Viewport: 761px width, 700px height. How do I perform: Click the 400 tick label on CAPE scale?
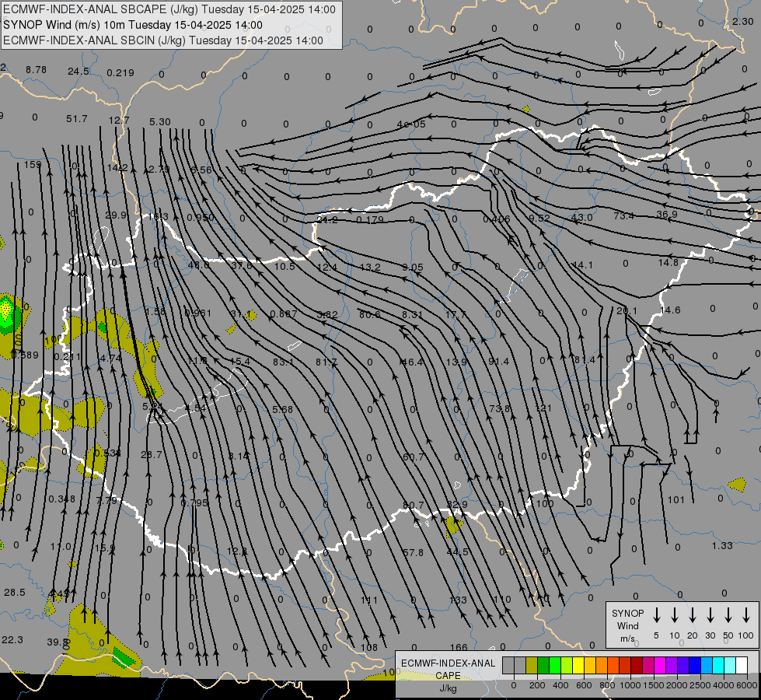point(560,685)
